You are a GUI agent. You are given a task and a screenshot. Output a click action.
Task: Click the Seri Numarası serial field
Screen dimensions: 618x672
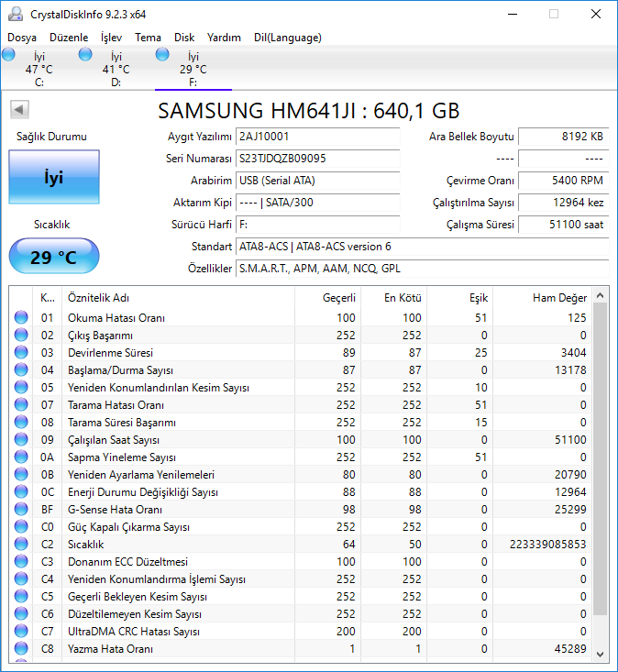pyautogui.click(x=317, y=159)
